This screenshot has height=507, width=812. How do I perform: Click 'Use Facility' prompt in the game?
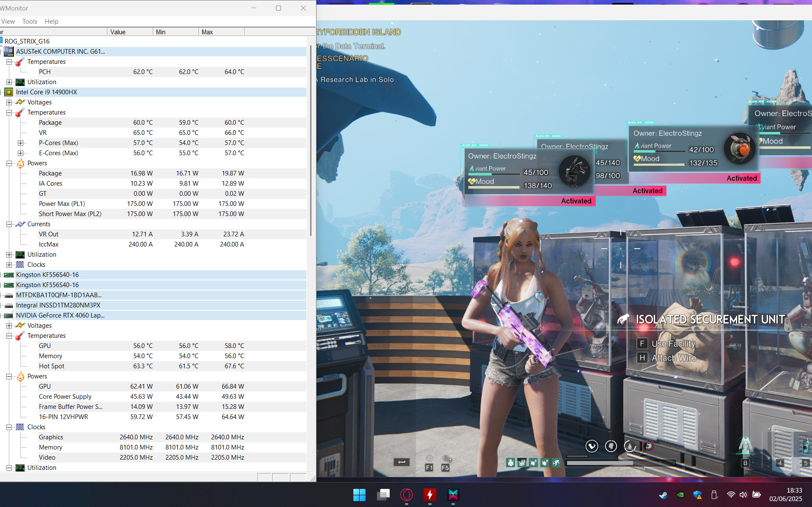point(673,344)
